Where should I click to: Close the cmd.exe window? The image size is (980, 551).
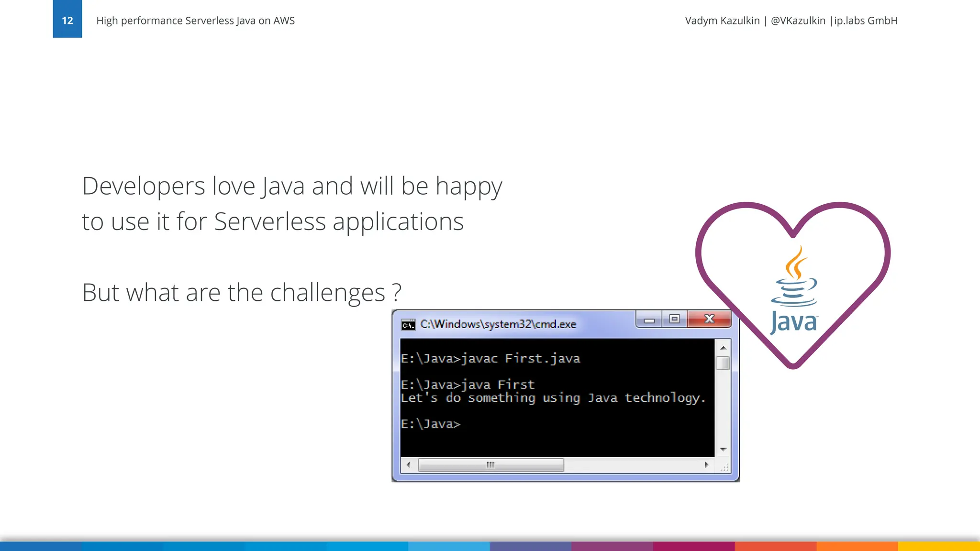pos(709,319)
